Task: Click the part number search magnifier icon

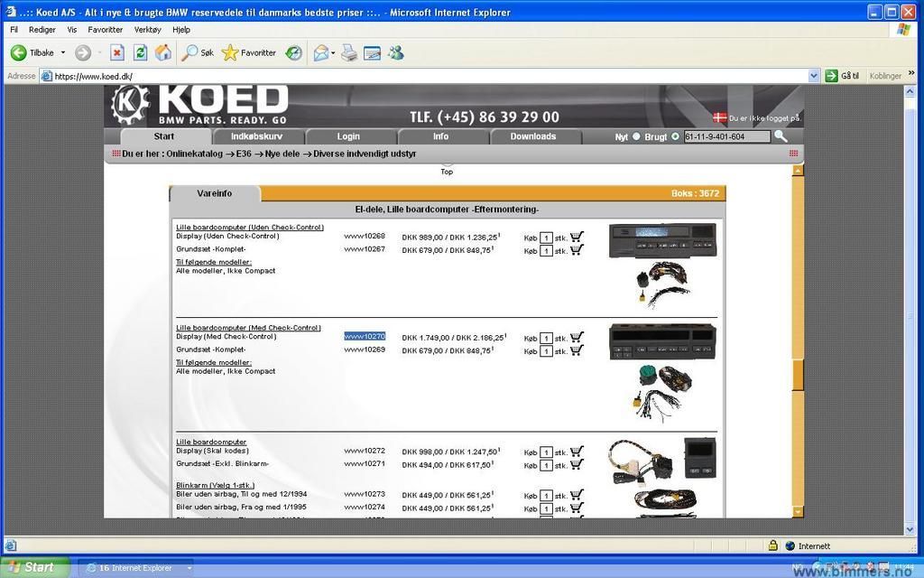Action: point(781,136)
